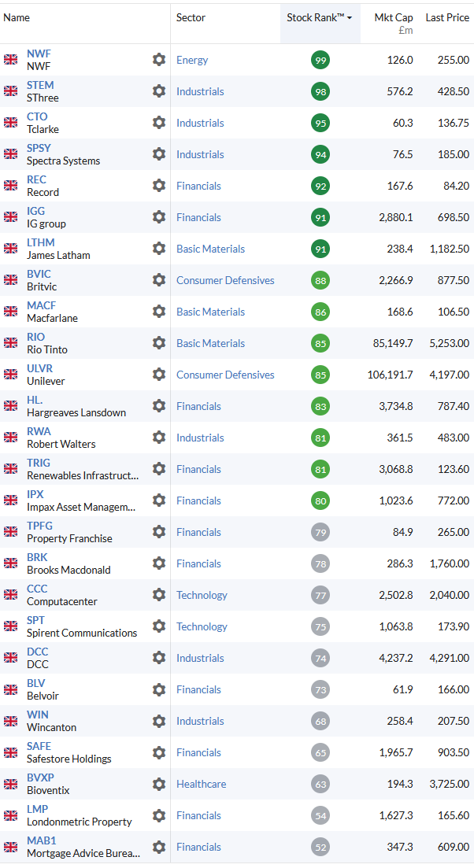474x868 pixels.
Task: Click the Healthcare sector link for Bioventix
Action: [x=201, y=785]
